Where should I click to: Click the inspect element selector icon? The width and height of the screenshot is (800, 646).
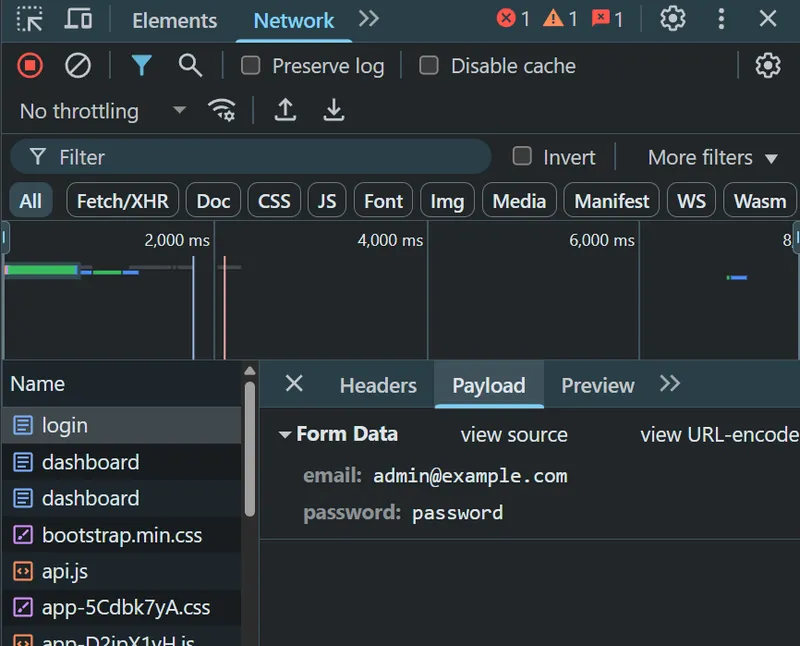tap(30, 19)
